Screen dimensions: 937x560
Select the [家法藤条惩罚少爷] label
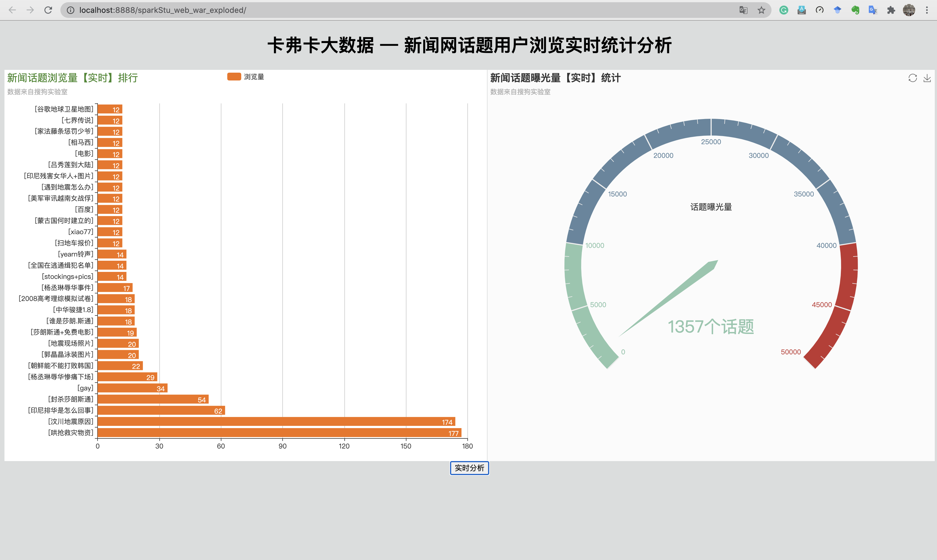pyautogui.click(x=64, y=131)
